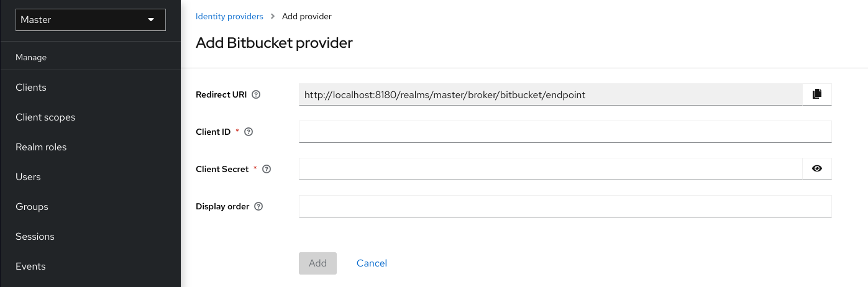Click into the Client Secret field

(550, 169)
